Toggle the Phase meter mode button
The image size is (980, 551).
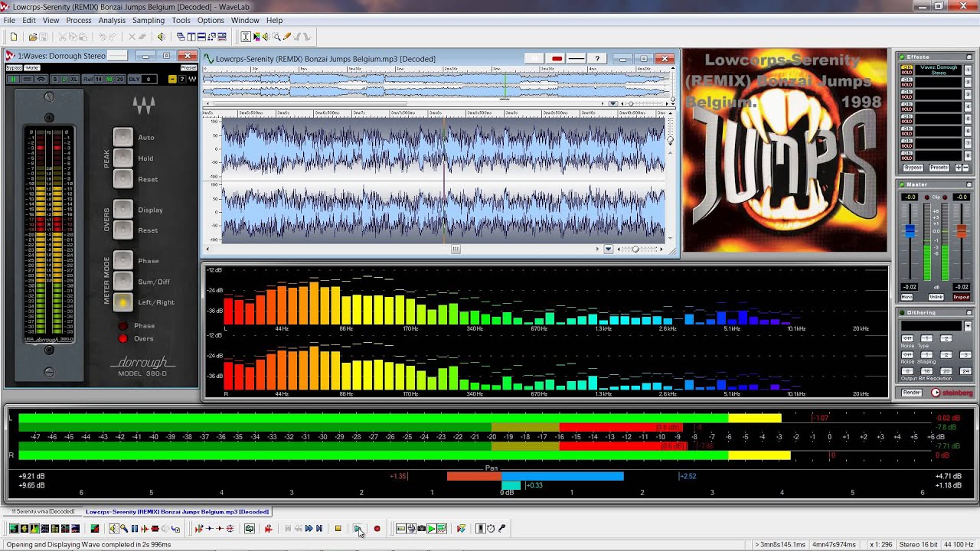tap(122, 261)
